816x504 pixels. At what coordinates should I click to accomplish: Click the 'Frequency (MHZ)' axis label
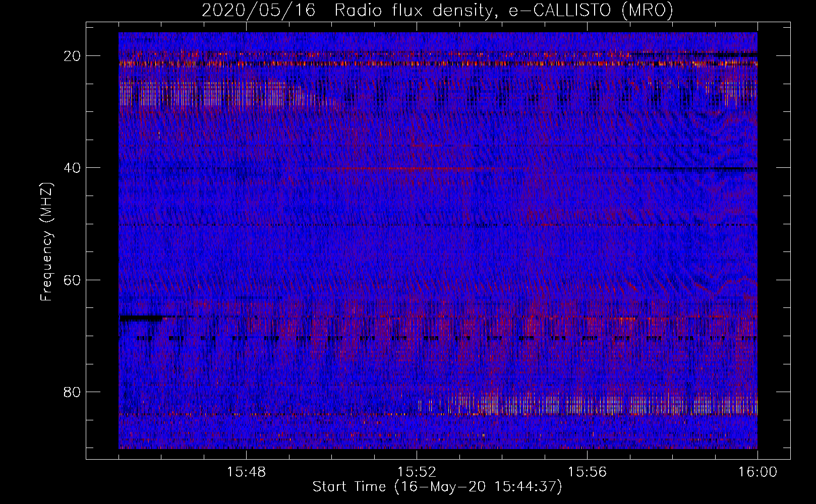46,241
